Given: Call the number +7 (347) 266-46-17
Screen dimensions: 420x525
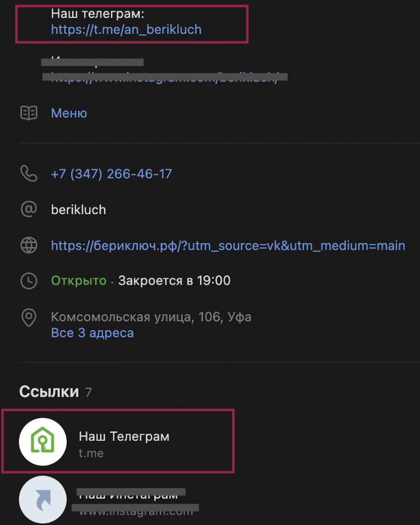Looking at the screenshot, I should (112, 174).
